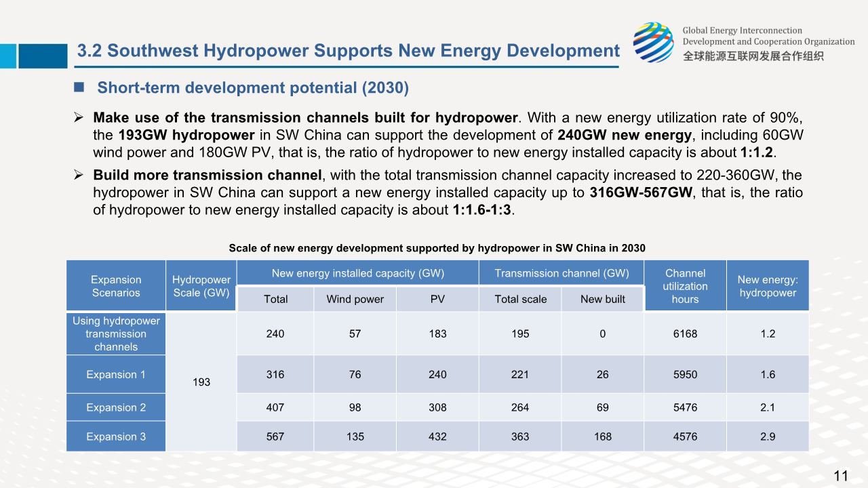Select the 'Expansion 1' row label
Image resolution: width=868 pixels, height=488 pixels.
[116, 374]
